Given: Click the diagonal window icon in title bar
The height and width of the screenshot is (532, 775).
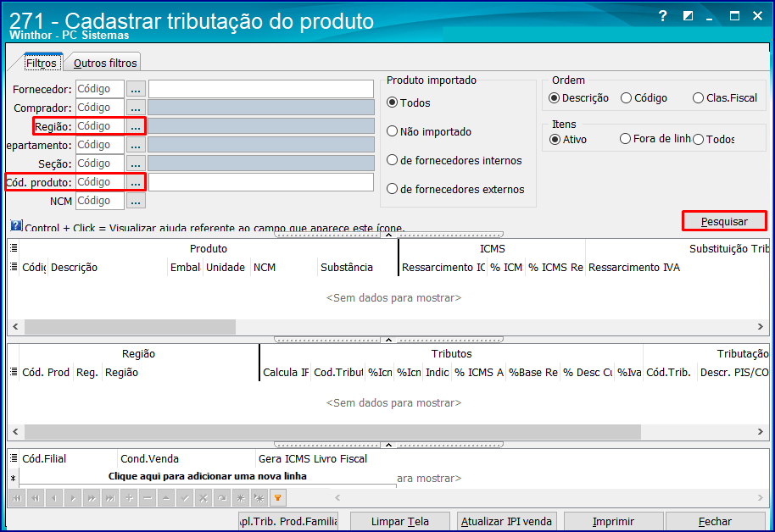Looking at the screenshot, I should 688,16.
